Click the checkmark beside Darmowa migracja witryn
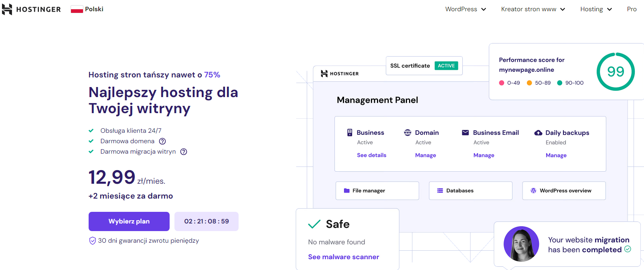644x270 pixels. pos(91,152)
